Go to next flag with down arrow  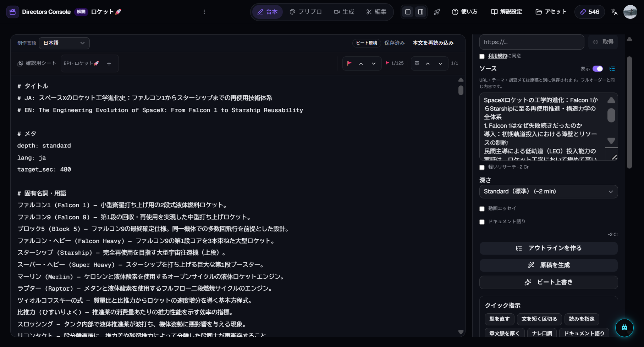pyautogui.click(x=374, y=63)
